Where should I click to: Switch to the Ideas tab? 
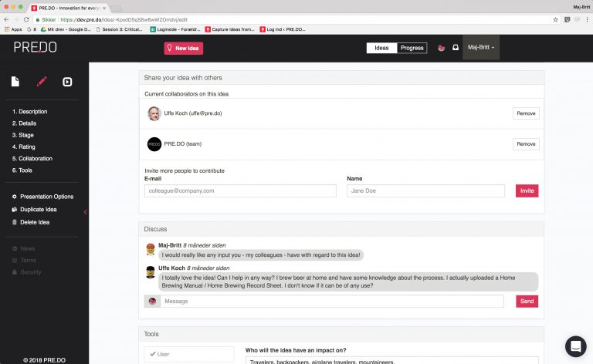[x=381, y=48]
